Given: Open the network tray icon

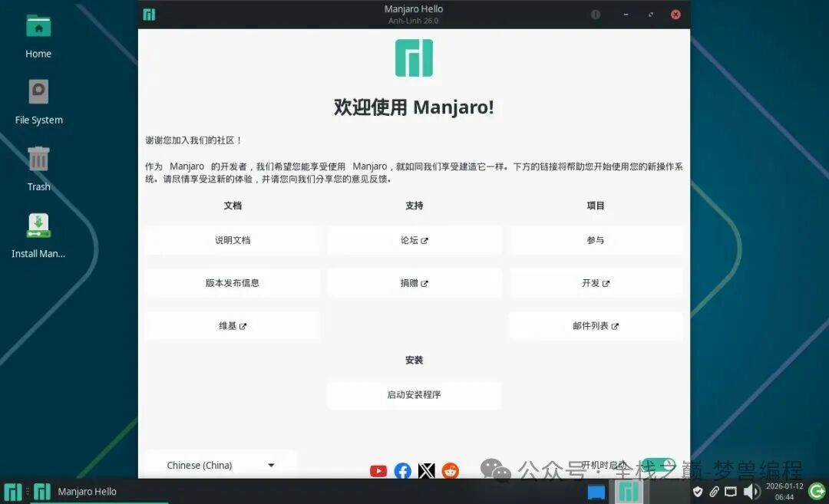Looking at the screenshot, I should coord(731,492).
